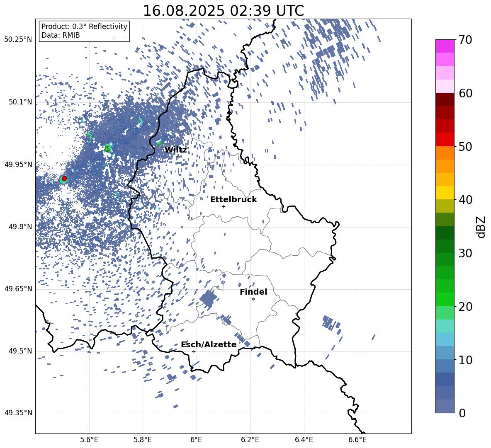Click the Esch/Alzette city label

click(209, 345)
